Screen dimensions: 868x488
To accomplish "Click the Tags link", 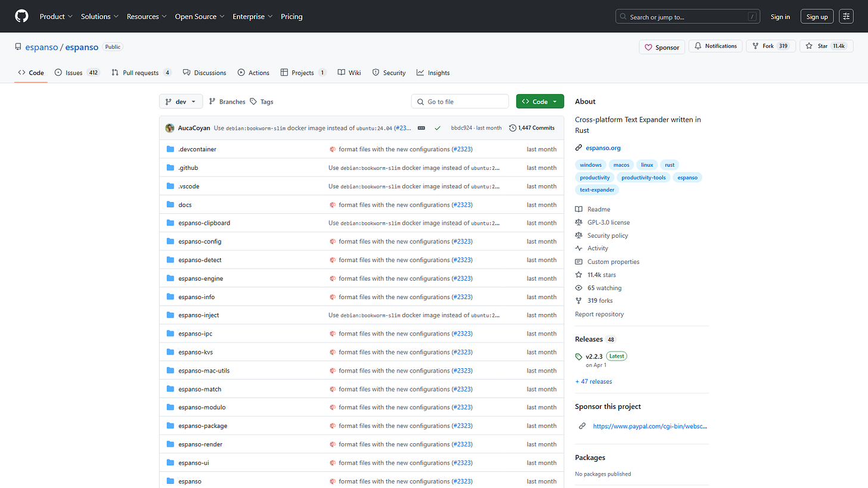I will tap(262, 102).
